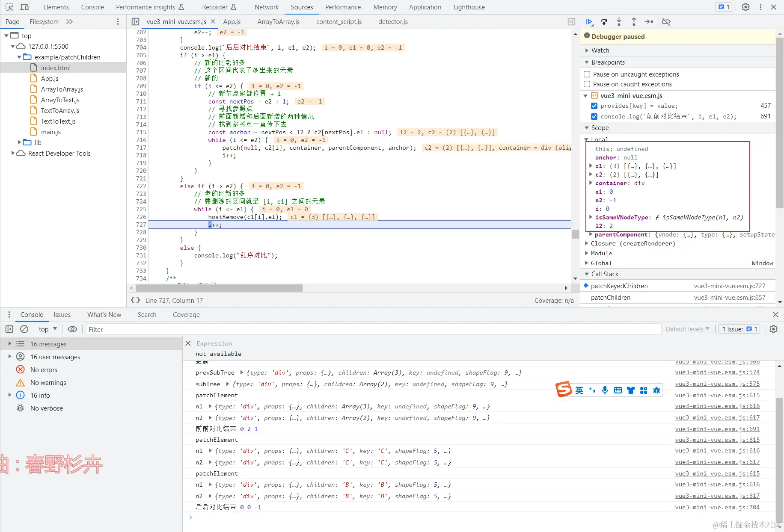Screen dimensions: 784x532
Task: Expand the Closure (createRenderer) scope
Action: point(587,243)
